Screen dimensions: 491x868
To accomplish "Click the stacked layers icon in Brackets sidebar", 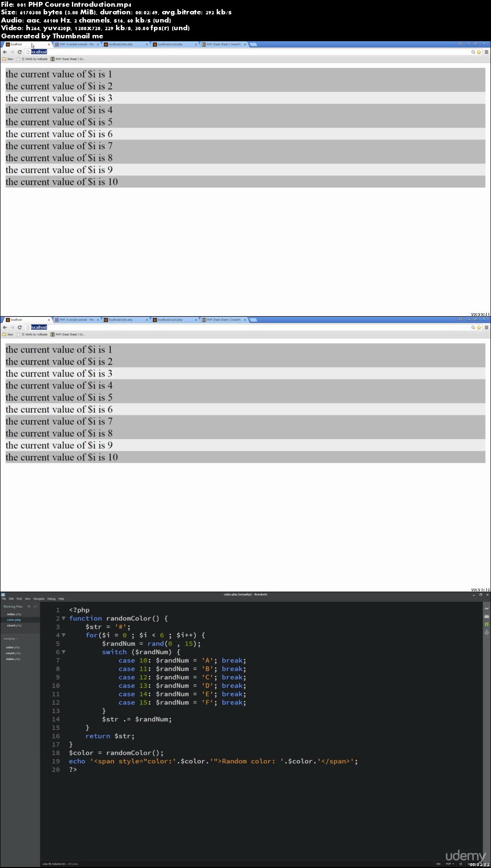I will point(487,632).
